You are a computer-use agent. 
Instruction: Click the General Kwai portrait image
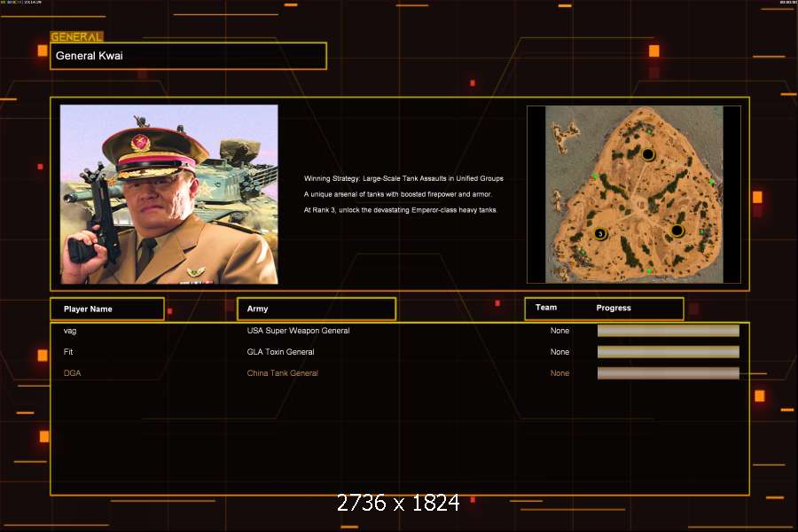click(169, 194)
